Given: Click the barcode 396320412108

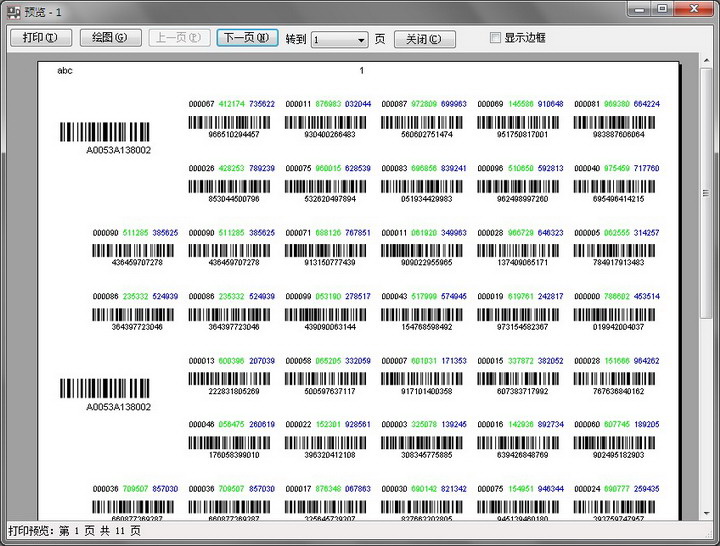Looking at the screenshot, I should 326,443.
